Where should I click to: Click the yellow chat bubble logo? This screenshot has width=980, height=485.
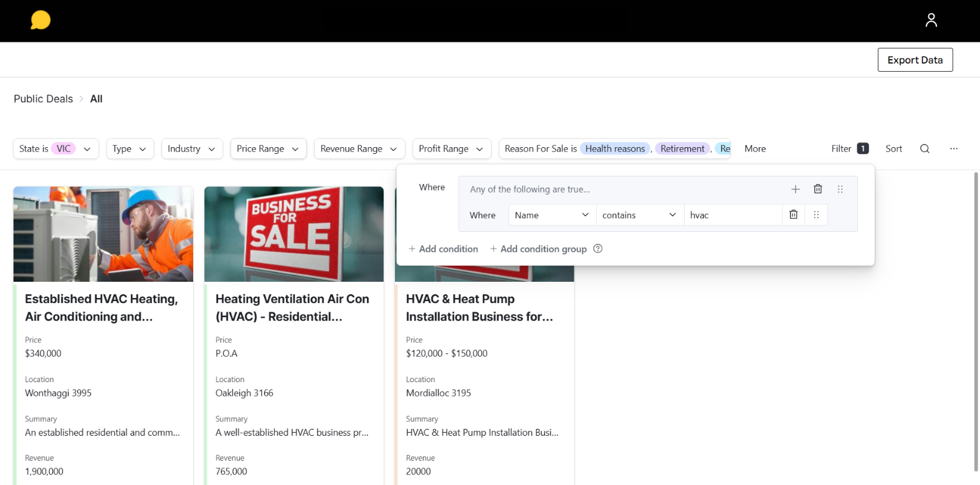[x=40, y=20]
